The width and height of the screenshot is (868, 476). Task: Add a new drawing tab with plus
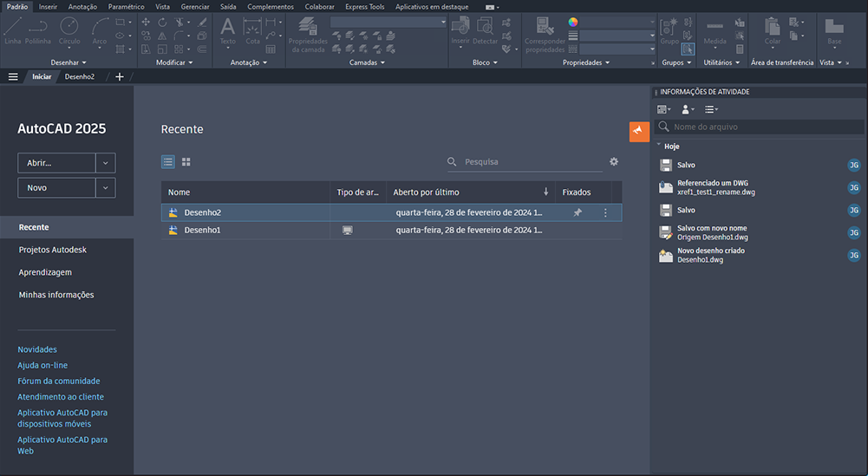119,76
